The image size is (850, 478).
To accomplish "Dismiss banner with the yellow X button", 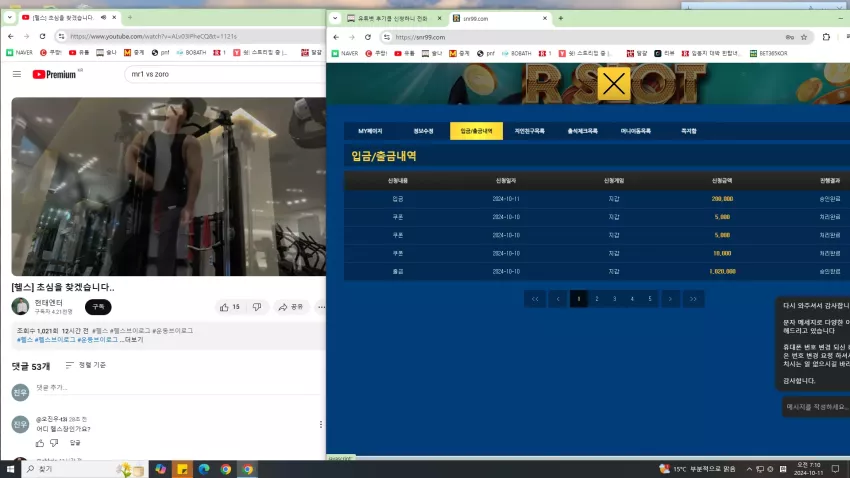I will pos(614,84).
